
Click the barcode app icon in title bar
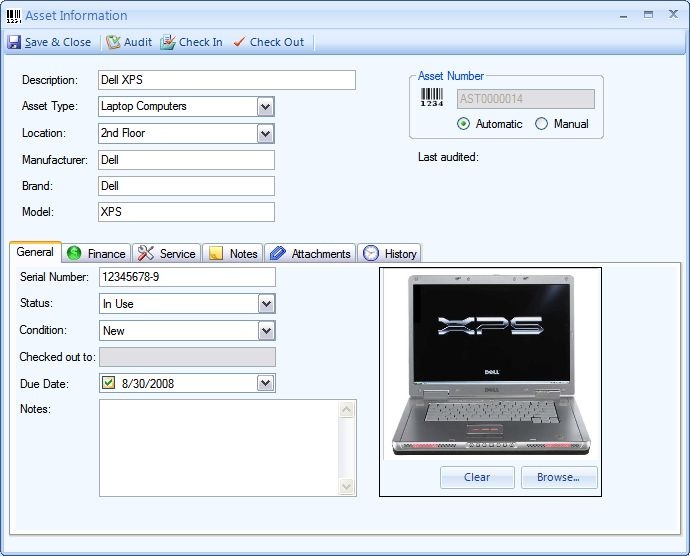coord(14,16)
